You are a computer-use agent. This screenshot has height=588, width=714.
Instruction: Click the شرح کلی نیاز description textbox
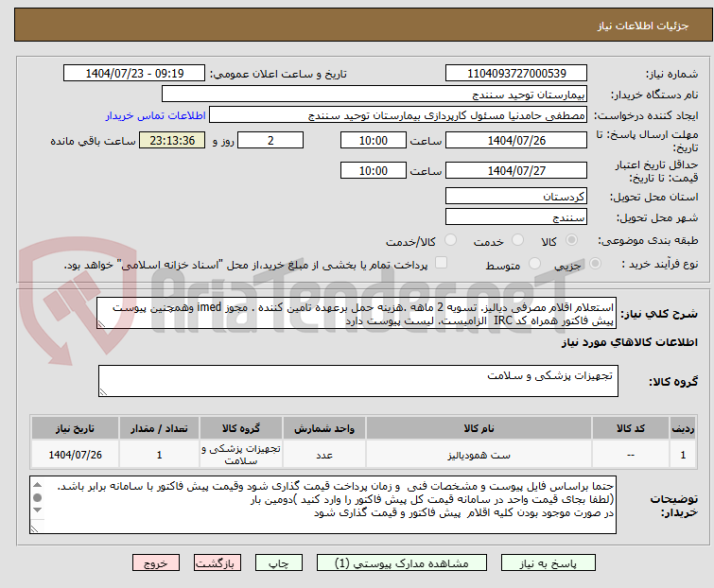click(x=357, y=313)
